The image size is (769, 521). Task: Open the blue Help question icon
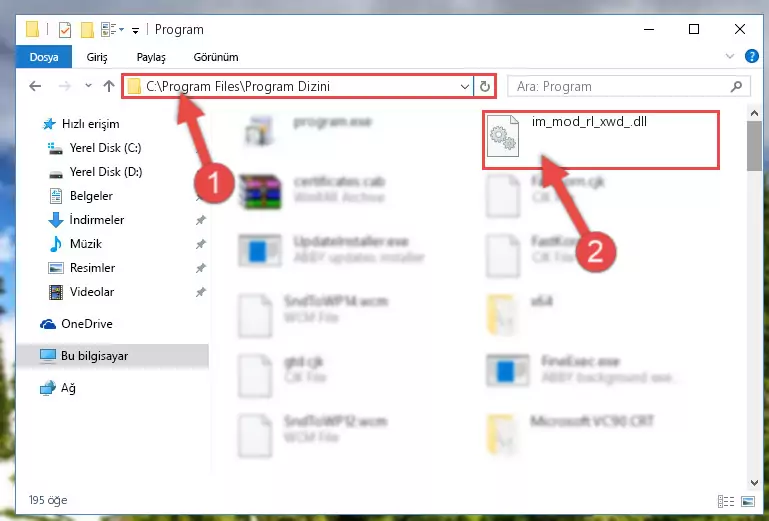pyautogui.click(x=751, y=56)
